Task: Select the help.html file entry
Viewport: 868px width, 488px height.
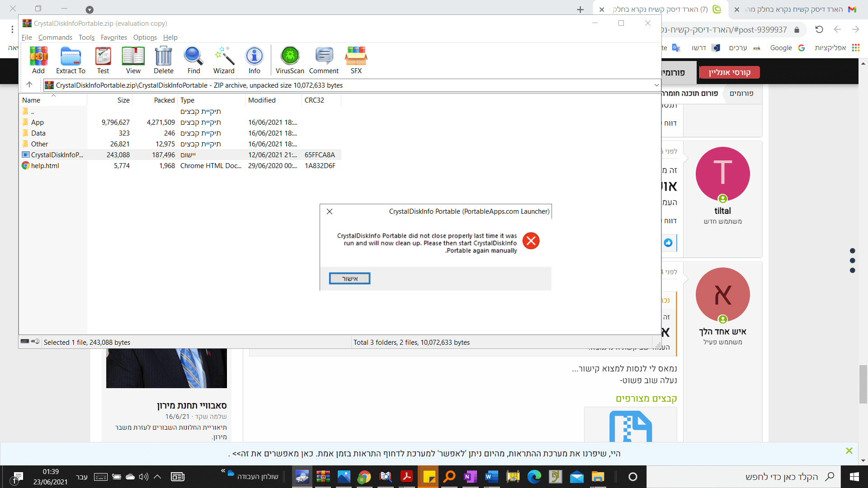Action: click(x=45, y=166)
